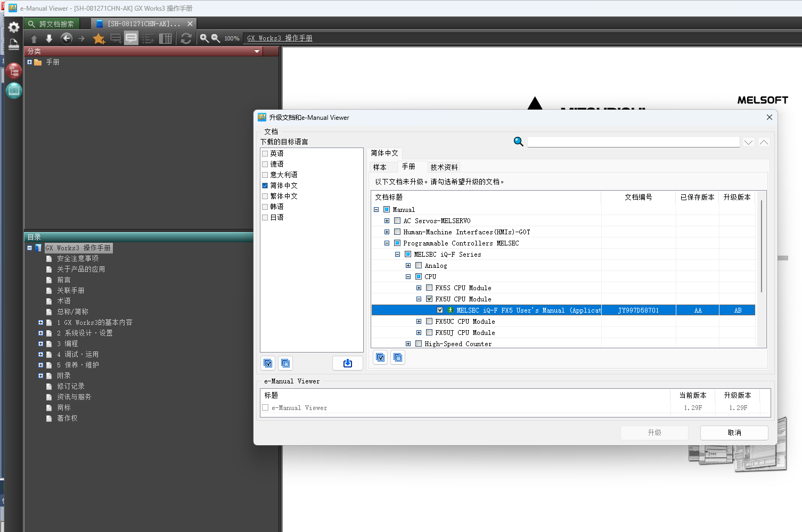This screenshot has width=802, height=532.
Task: Select the SH-081271CHN-AK document tab
Action: click(143, 24)
